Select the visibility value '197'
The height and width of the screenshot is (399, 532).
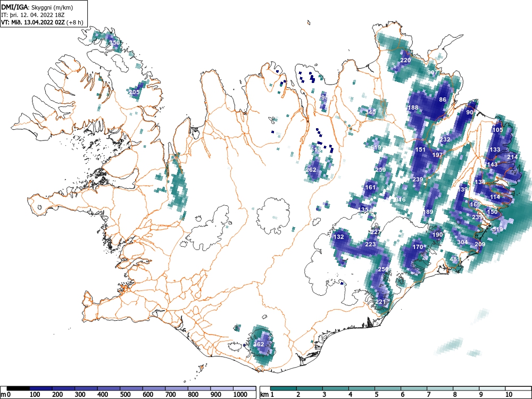coord(438,155)
